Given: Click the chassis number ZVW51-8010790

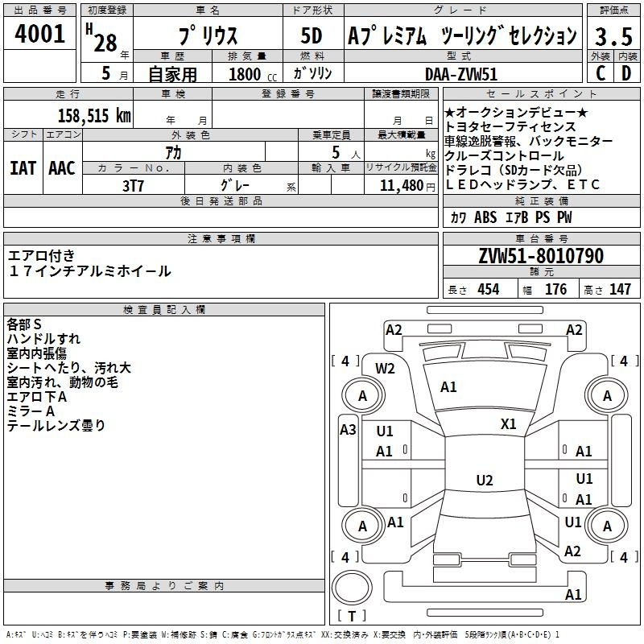Looking at the screenshot, I should coord(541,255).
